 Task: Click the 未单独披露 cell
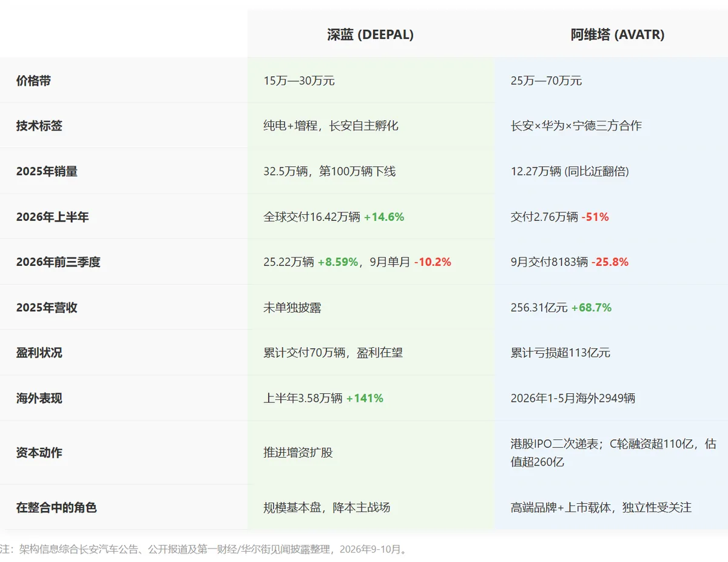click(371, 308)
